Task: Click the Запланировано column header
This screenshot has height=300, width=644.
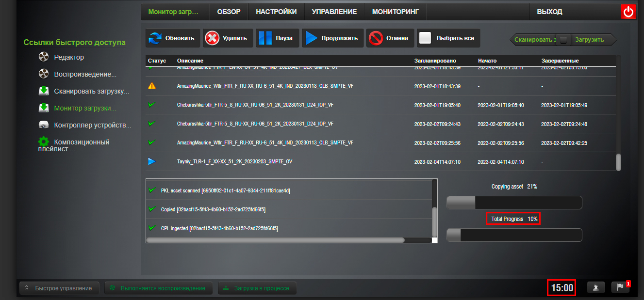Action: click(x=435, y=61)
